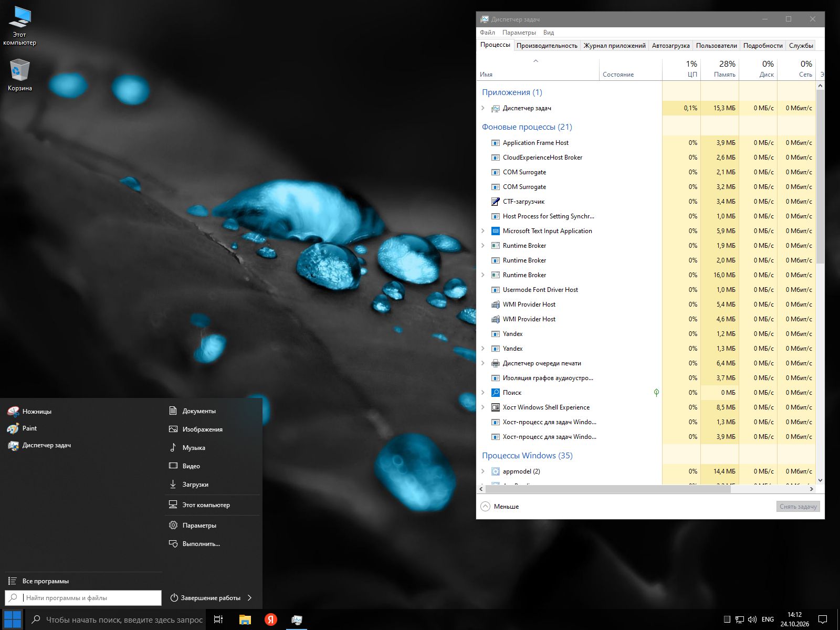Viewport: 840px width, 630px height.
Task: Open the Вид menu
Action: (x=549, y=33)
